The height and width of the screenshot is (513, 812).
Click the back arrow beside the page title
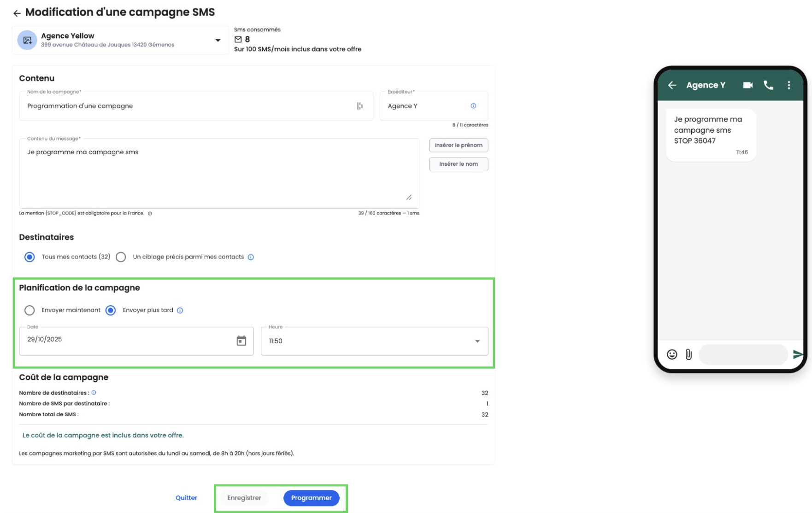coord(17,13)
